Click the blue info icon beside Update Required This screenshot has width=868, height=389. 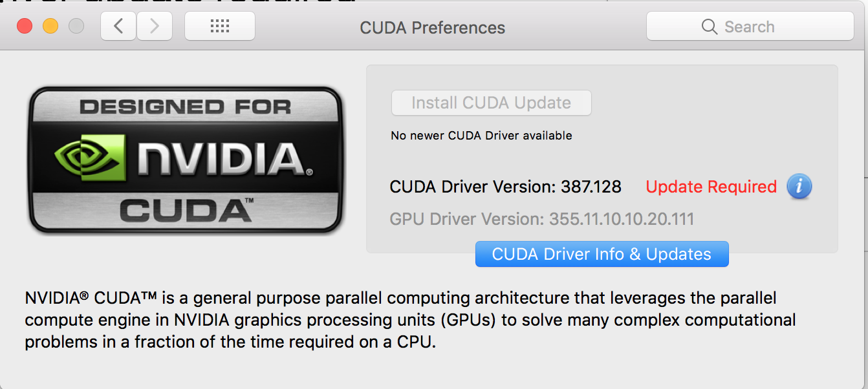point(799,186)
